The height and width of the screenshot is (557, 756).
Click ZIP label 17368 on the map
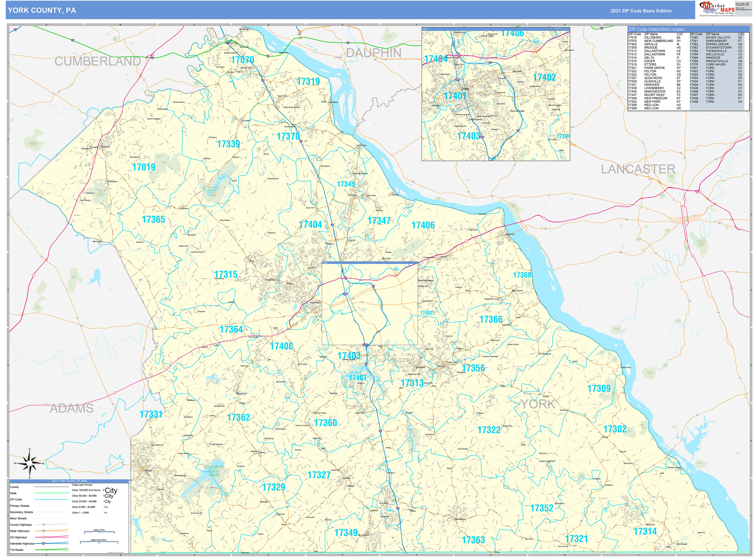click(522, 275)
